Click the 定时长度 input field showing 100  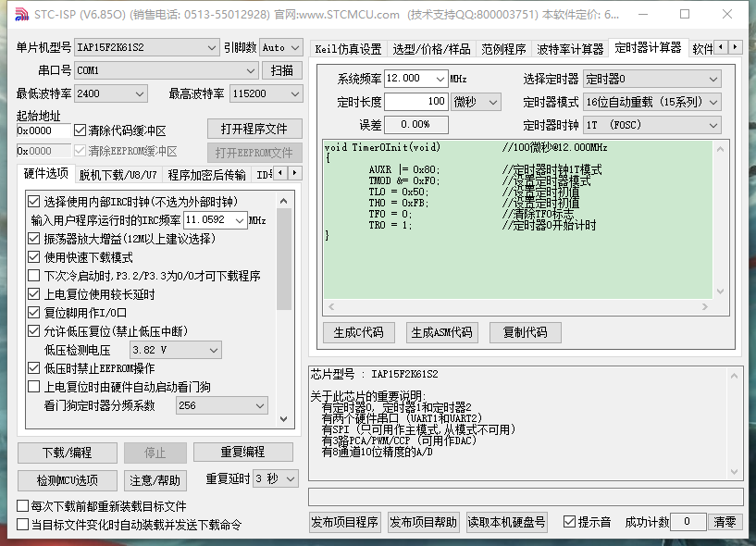(x=416, y=101)
